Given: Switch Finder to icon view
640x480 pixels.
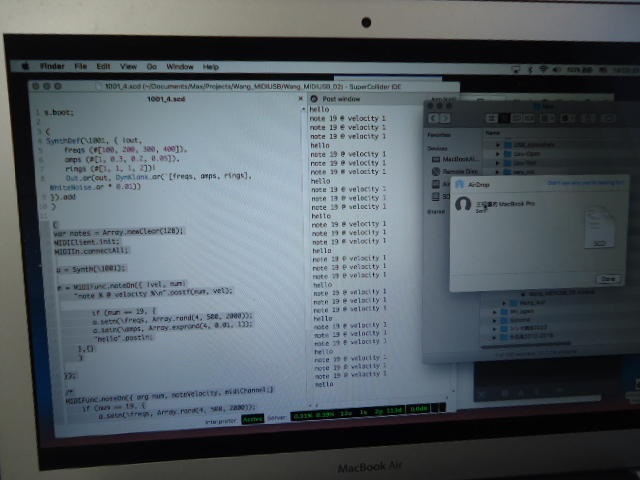Looking at the screenshot, I should pos(492,118).
